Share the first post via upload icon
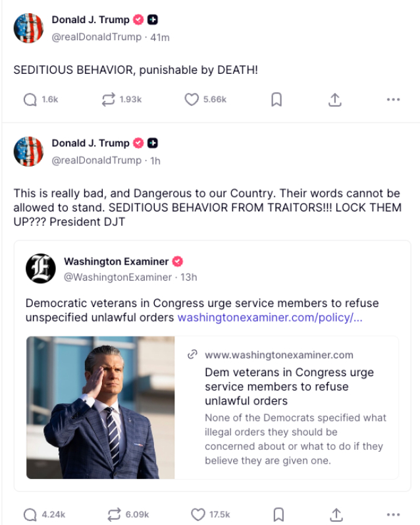This screenshot has height=525, width=420. click(335, 99)
